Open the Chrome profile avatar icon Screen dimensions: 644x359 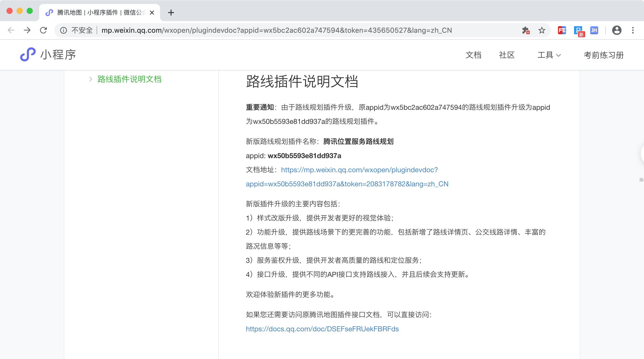[x=617, y=30]
